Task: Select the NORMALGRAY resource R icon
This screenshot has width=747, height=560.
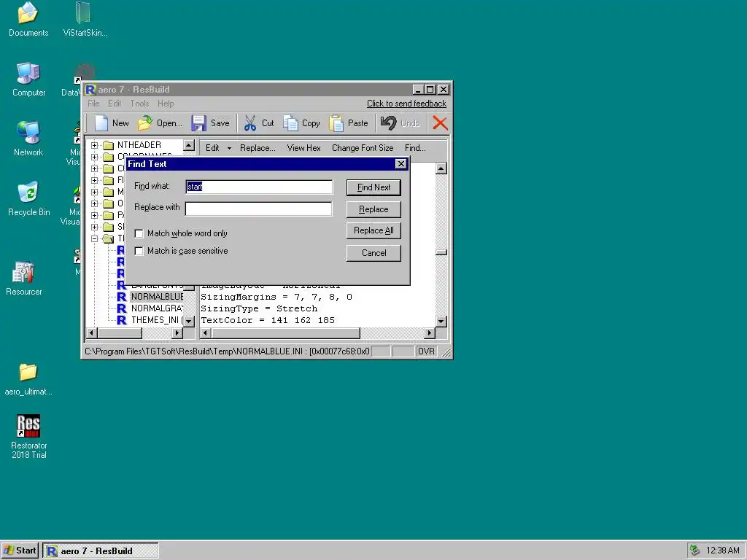Action: 122,308
